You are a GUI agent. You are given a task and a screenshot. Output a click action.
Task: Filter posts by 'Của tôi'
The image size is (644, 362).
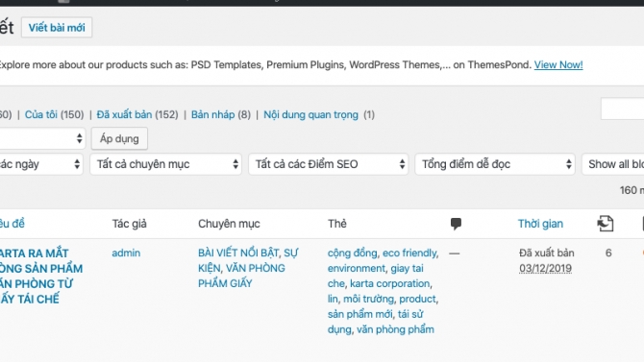pyautogui.click(x=41, y=114)
